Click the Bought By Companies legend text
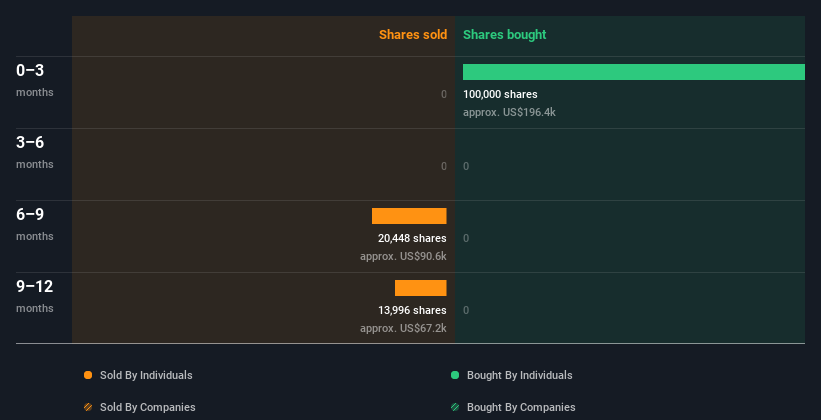 pos(521,407)
